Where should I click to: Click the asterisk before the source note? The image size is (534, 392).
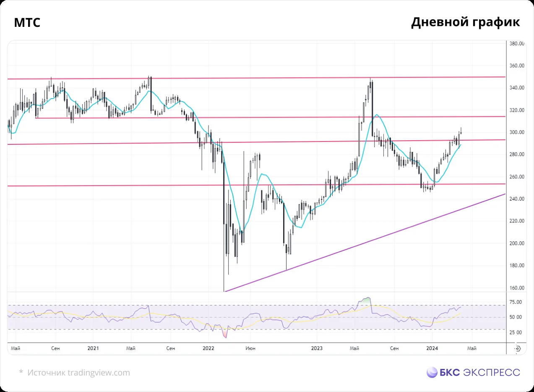(x=21, y=372)
